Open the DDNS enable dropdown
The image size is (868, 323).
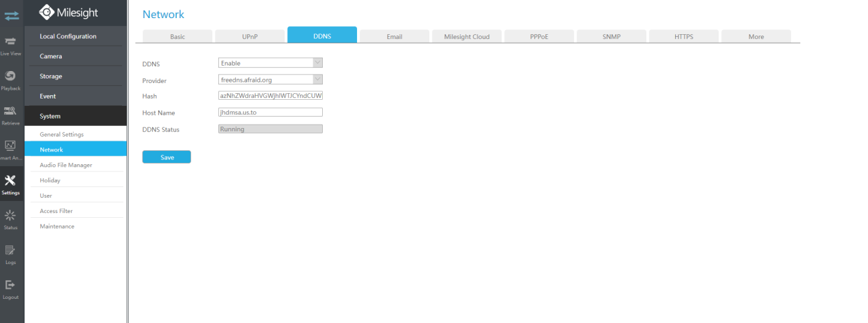tap(271, 63)
